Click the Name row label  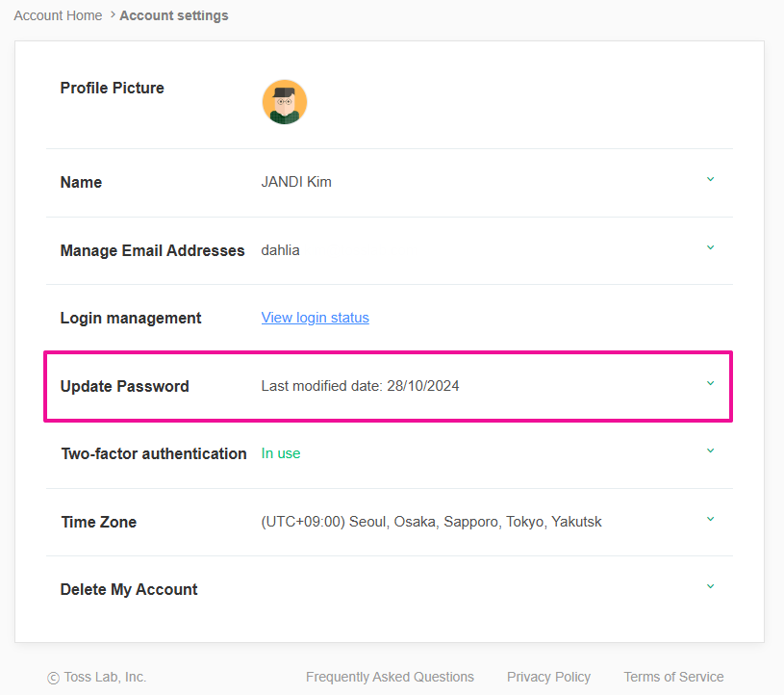click(81, 182)
